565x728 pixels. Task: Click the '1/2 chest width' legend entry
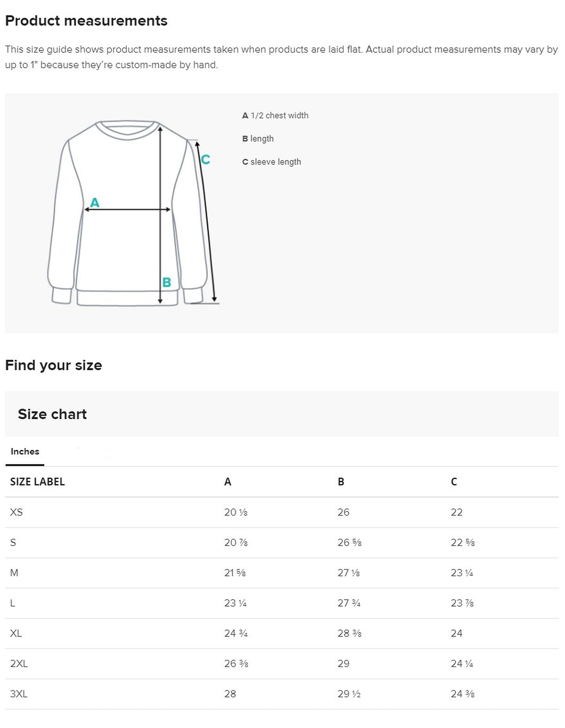point(275,116)
